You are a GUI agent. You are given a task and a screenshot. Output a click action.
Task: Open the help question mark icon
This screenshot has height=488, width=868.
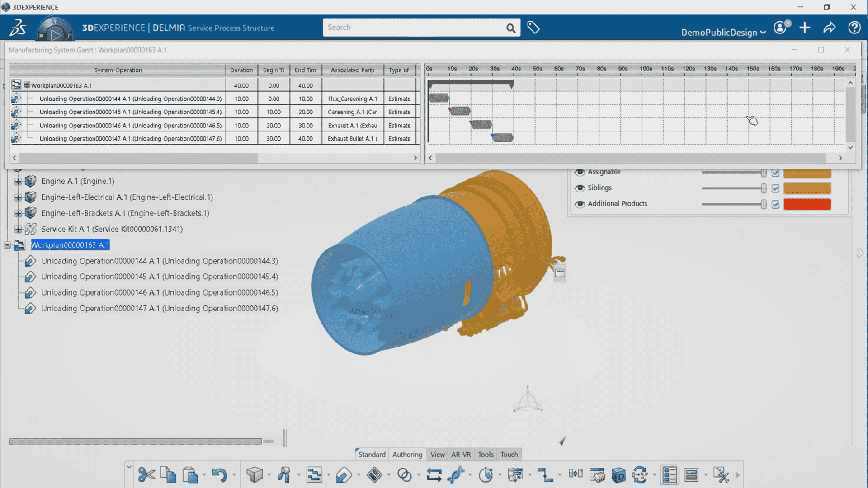point(854,28)
